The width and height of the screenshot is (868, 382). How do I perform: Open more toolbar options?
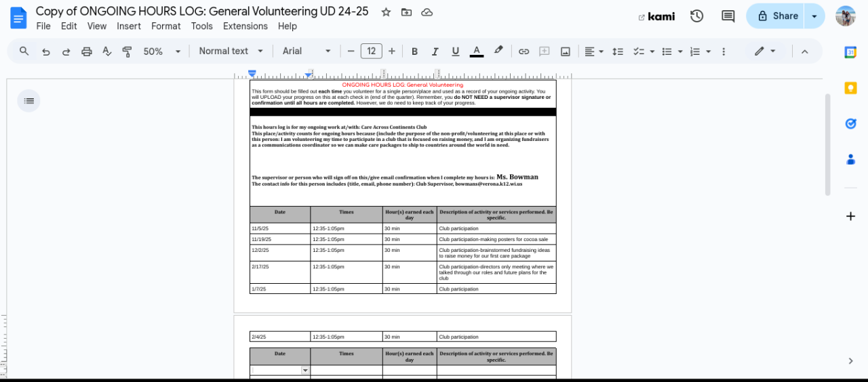pos(724,51)
